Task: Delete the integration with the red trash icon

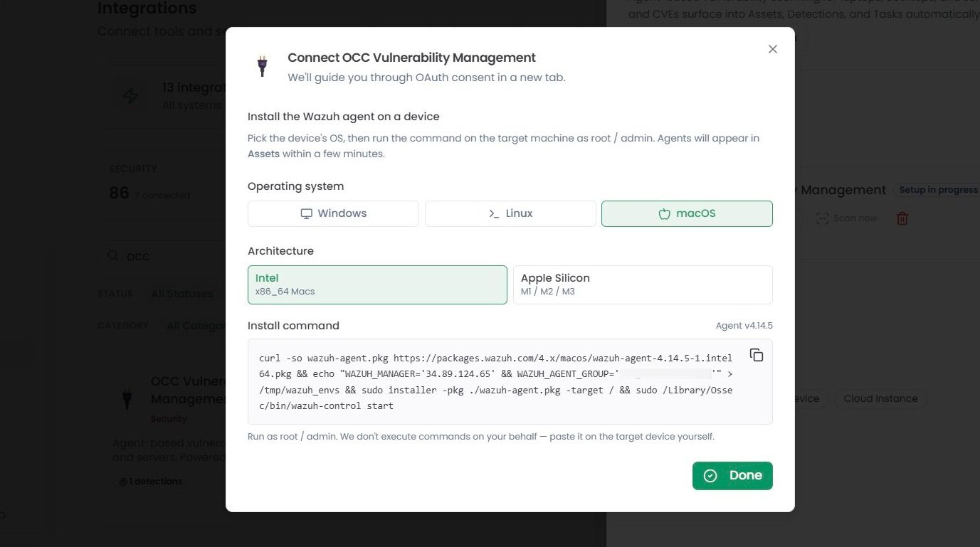Action: [902, 218]
